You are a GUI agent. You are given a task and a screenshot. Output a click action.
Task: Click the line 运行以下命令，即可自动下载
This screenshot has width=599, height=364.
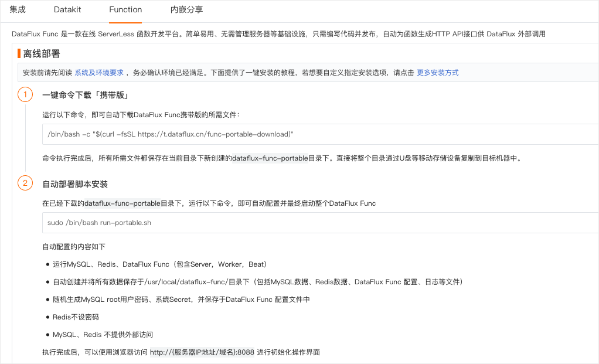click(x=141, y=114)
